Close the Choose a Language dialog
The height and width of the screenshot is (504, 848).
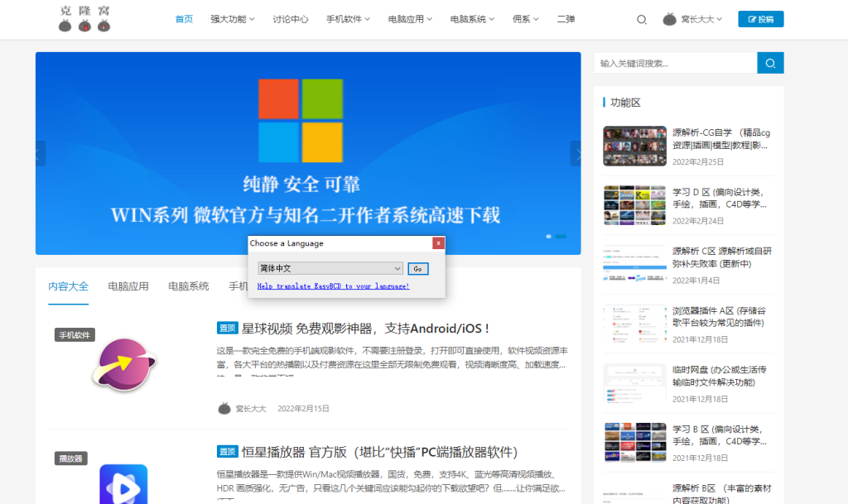click(x=438, y=243)
